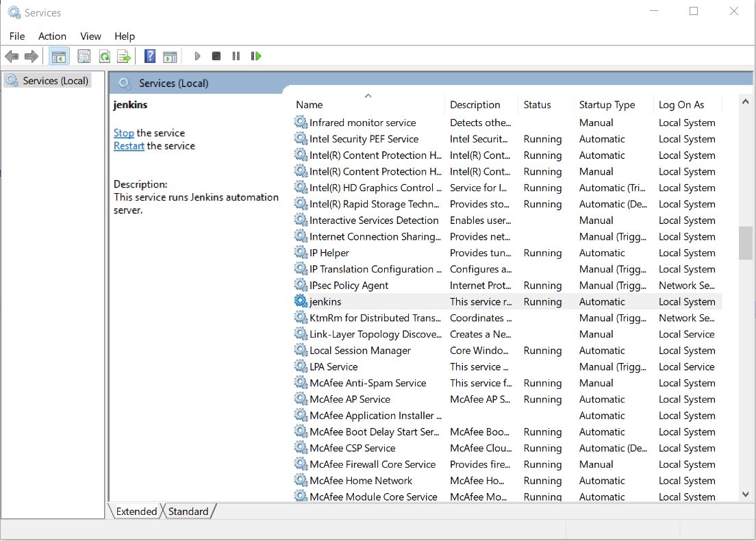Click the gear icon beside IPsec Policy Agent
Image resolution: width=756 pixels, height=541 pixels.
coord(301,285)
